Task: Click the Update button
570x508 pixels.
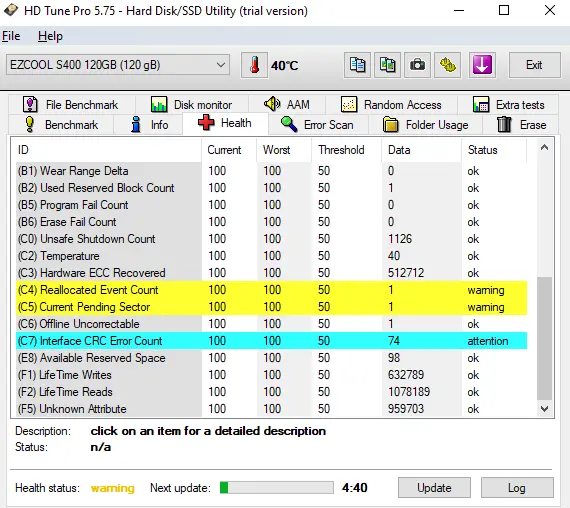Action: point(434,488)
